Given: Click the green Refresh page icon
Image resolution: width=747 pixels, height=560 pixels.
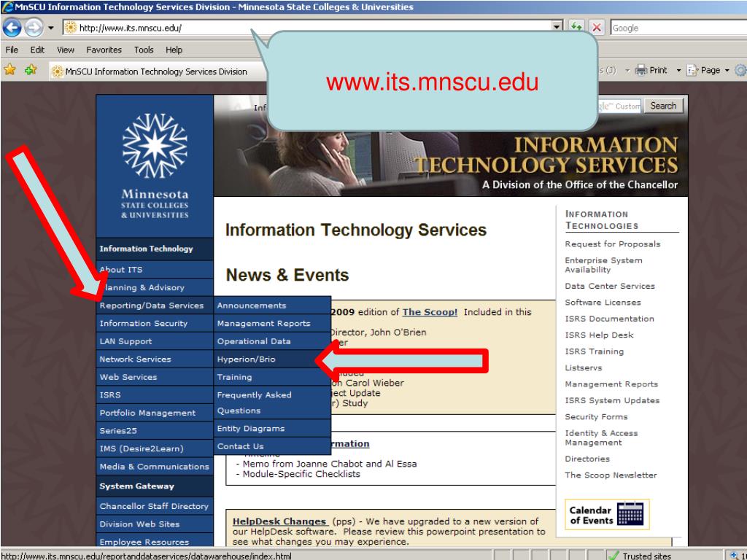Looking at the screenshot, I should (576, 27).
